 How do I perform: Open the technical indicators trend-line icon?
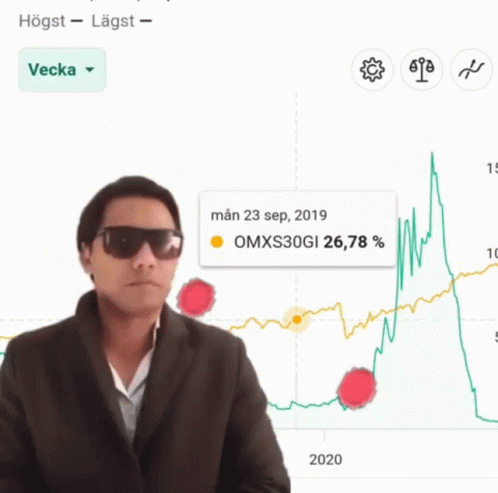coord(471,70)
